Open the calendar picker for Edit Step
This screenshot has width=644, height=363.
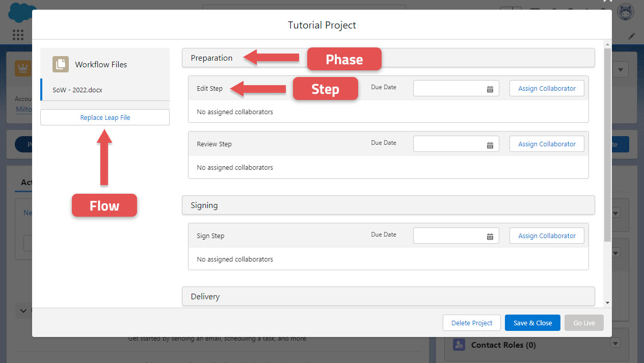point(490,88)
